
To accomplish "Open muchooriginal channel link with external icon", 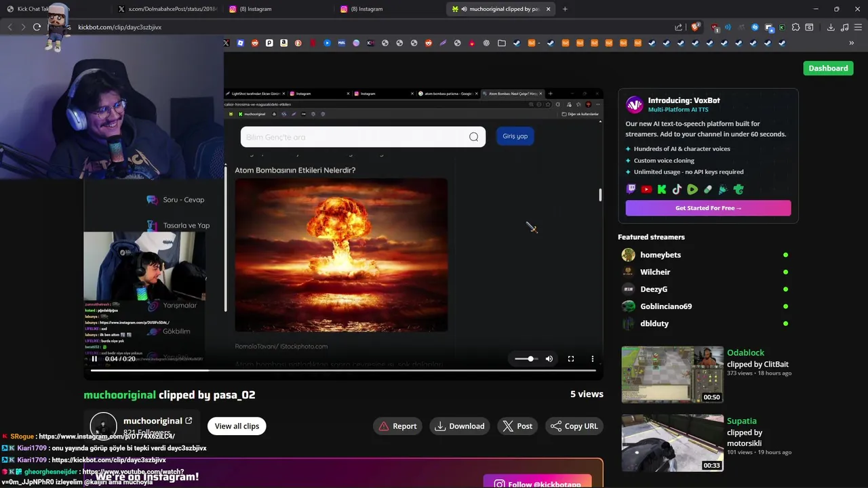I will click(157, 421).
